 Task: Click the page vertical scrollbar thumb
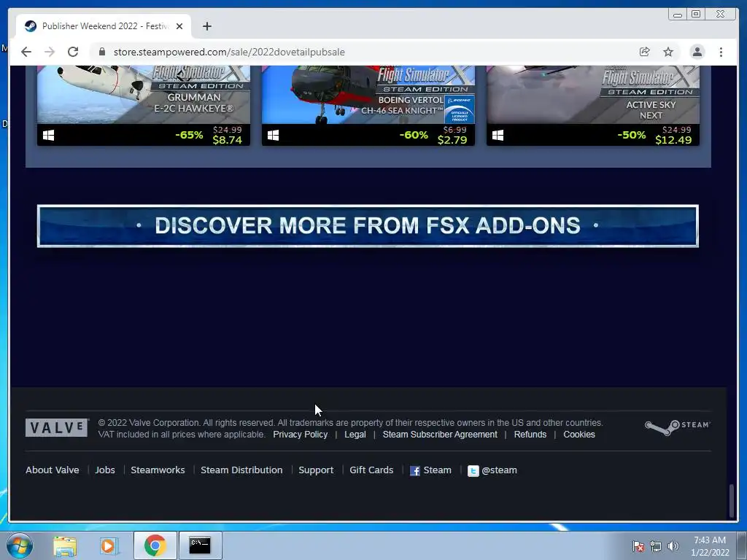click(732, 501)
